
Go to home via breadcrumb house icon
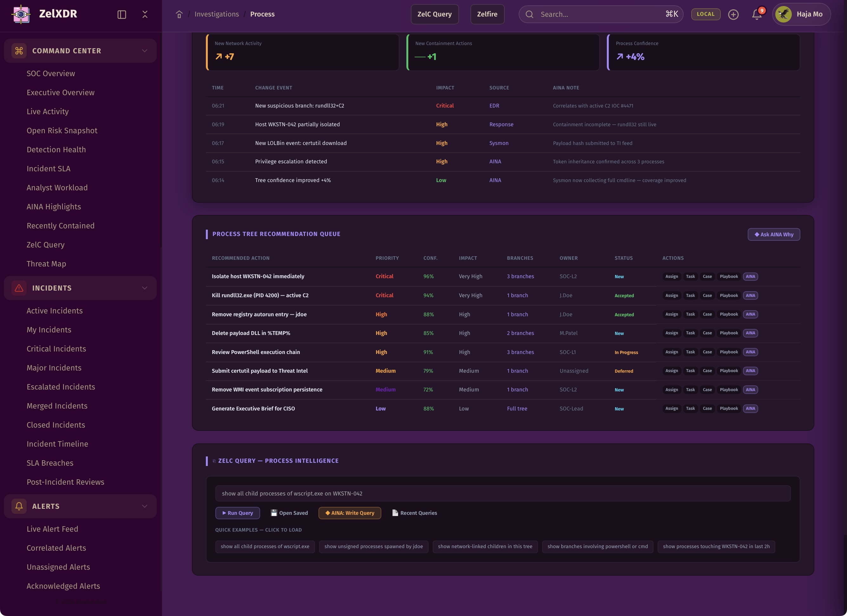pos(179,14)
